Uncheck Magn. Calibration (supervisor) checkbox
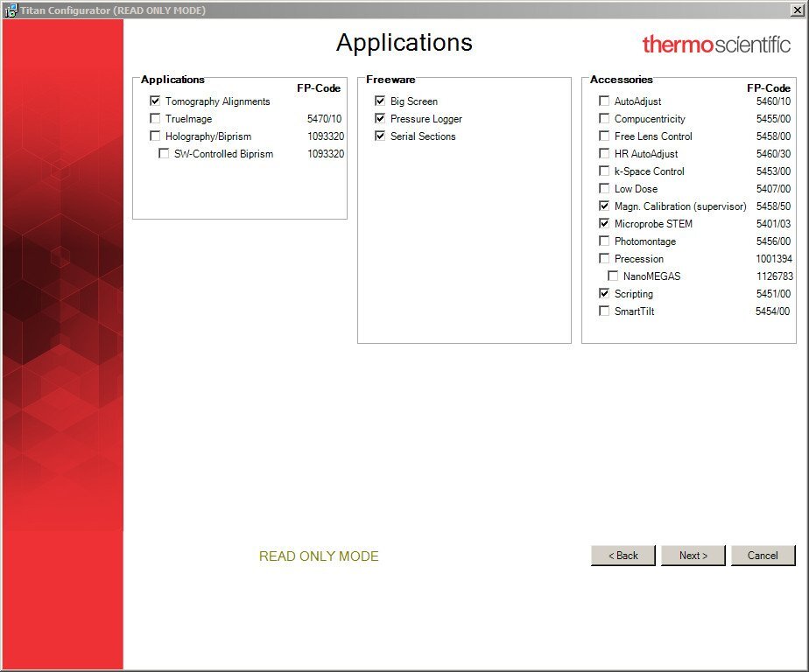Viewport: 809px width, 672px height. [x=604, y=206]
